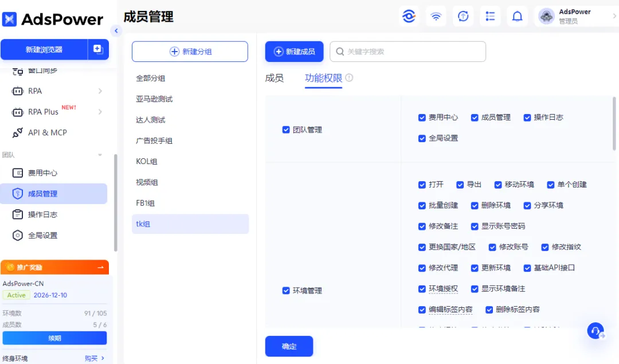Click the 窗口同步 sidebar icon
The height and width of the screenshot is (364, 619).
(18, 71)
